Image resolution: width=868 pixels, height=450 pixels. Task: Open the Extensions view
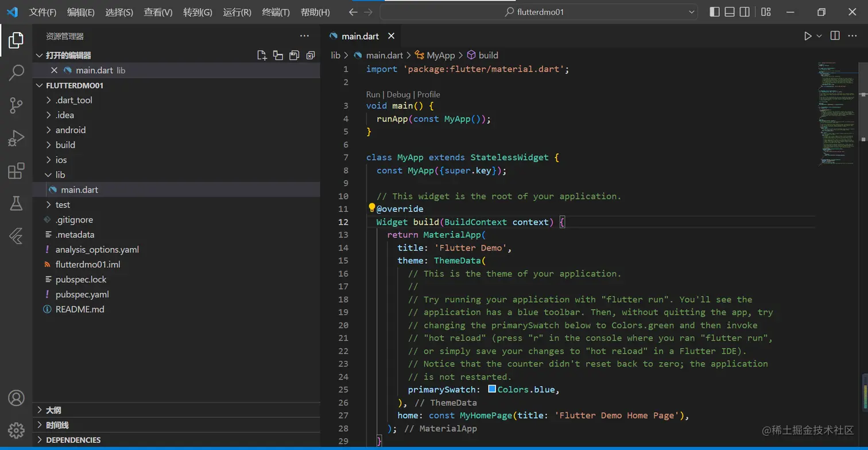pyautogui.click(x=16, y=171)
